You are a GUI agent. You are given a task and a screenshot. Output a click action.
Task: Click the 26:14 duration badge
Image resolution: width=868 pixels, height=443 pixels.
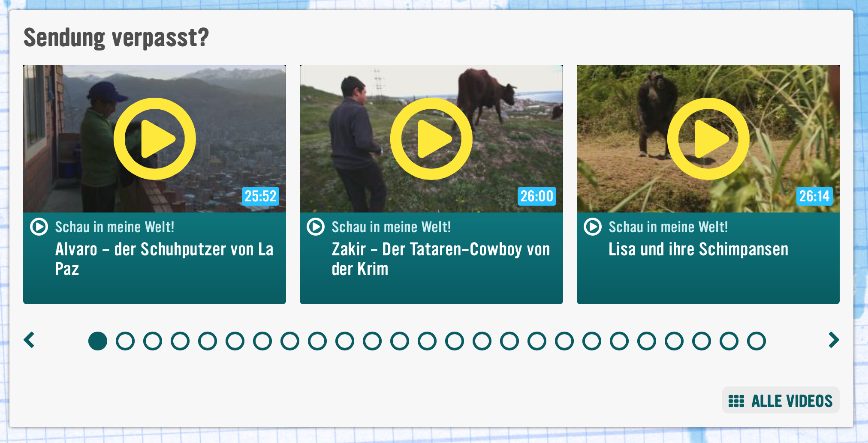click(x=814, y=196)
